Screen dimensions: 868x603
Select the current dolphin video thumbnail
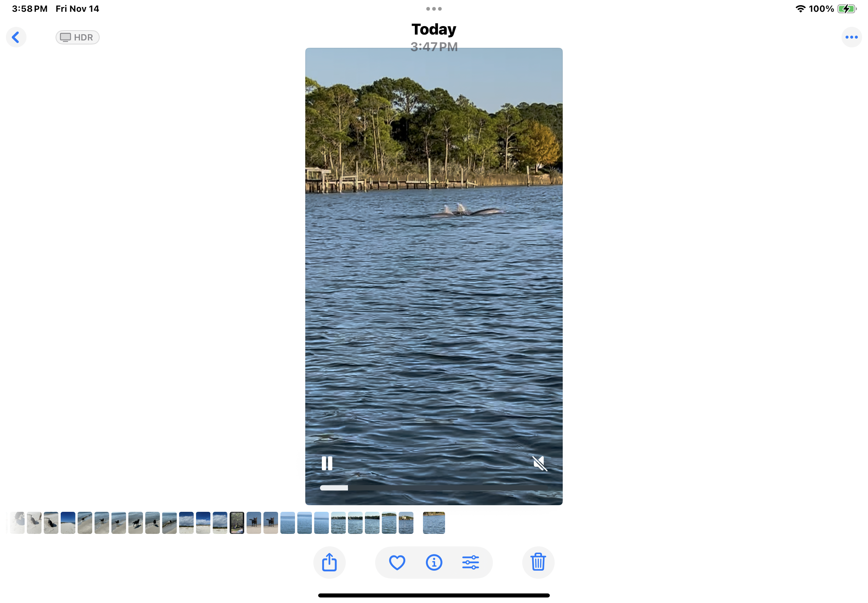pos(434,522)
